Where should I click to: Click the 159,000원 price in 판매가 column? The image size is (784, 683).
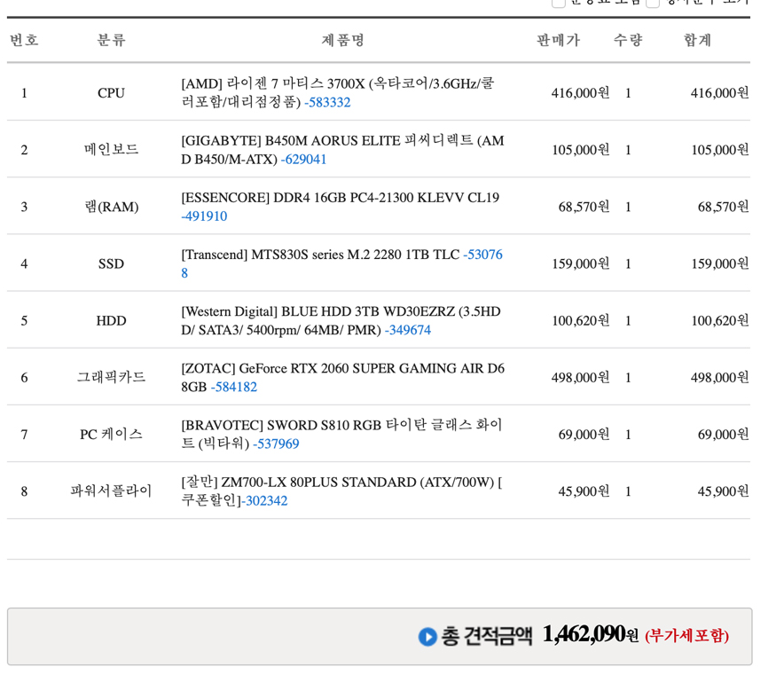tap(580, 263)
